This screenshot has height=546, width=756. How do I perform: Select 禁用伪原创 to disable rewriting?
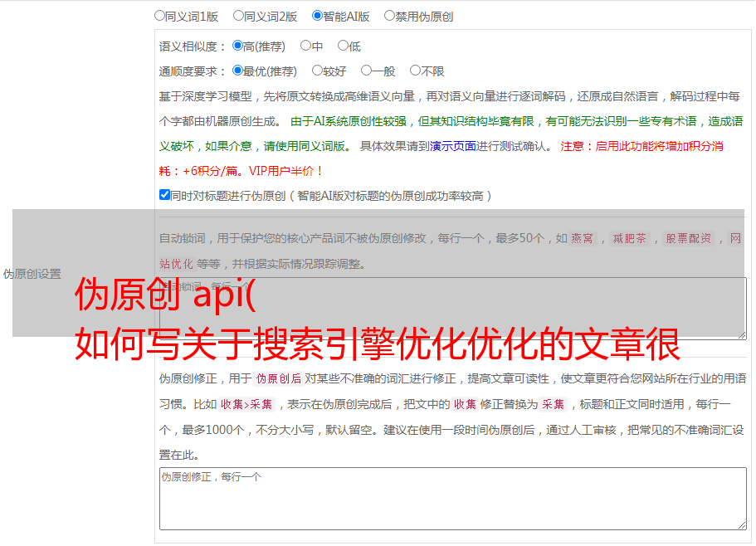[x=390, y=16]
